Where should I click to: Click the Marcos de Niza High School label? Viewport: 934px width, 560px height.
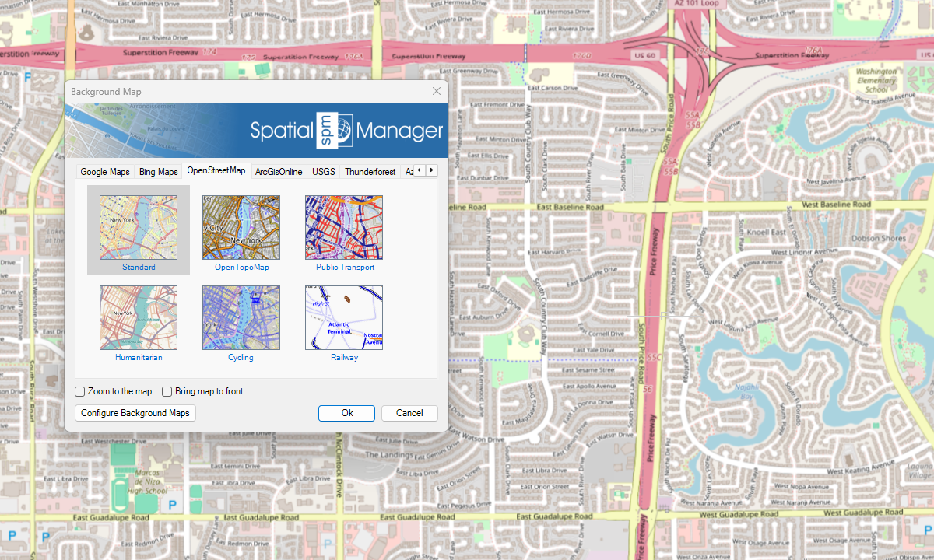tap(147, 483)
